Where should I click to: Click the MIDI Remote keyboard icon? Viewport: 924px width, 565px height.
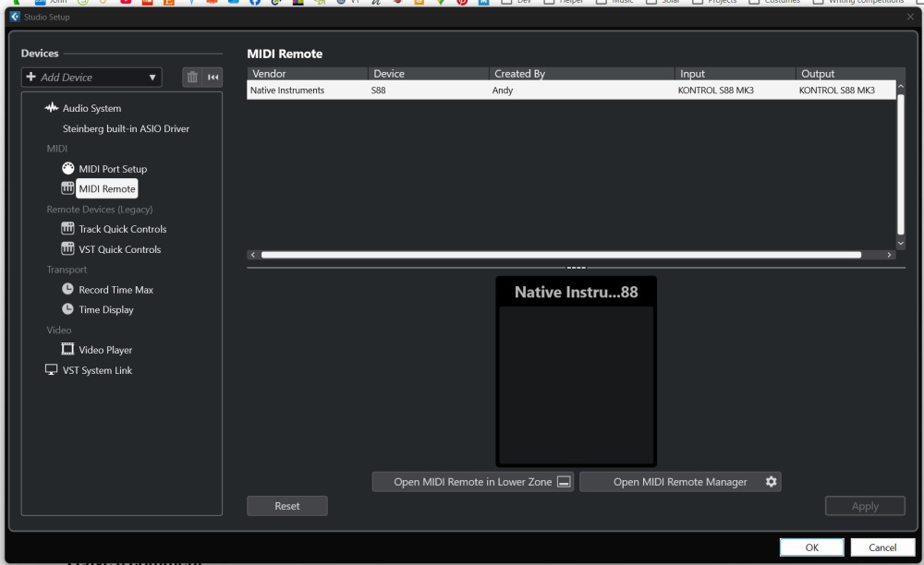coord(67,188)
